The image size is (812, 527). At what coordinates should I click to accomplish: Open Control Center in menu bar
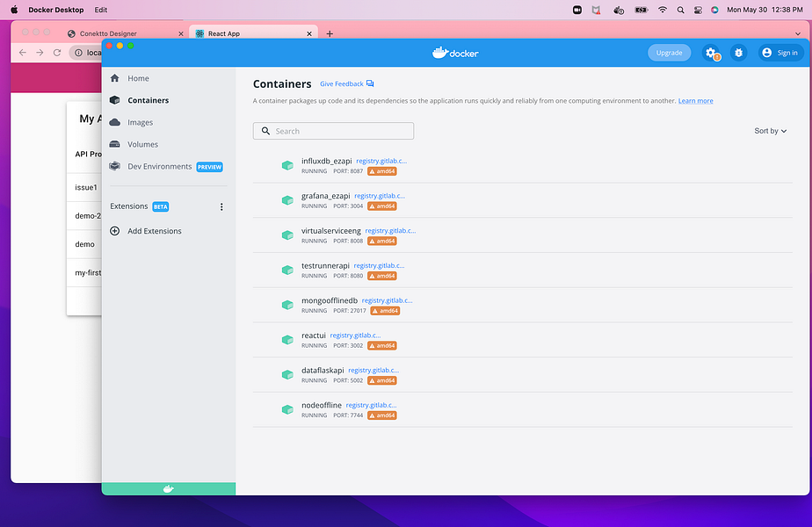(698, 10)
